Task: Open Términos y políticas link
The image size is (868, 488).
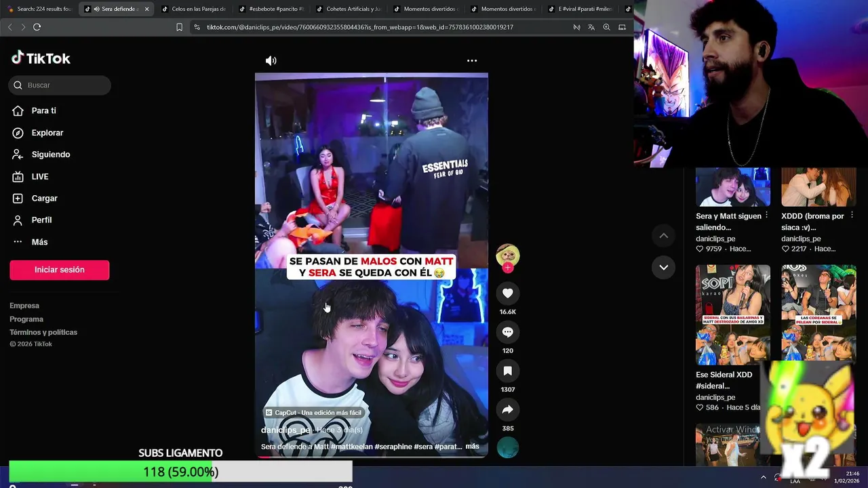Action: [43, 332]
